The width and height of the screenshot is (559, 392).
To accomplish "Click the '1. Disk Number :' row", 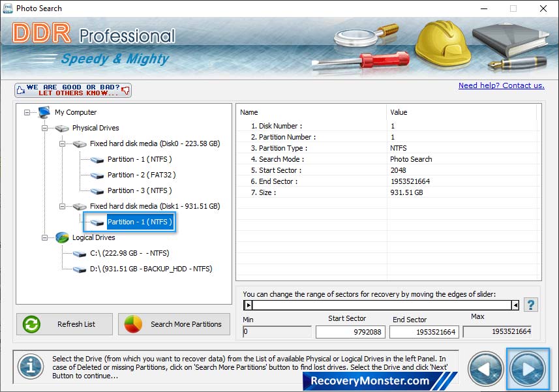I will pyautogui.click(x=388, y=126).
